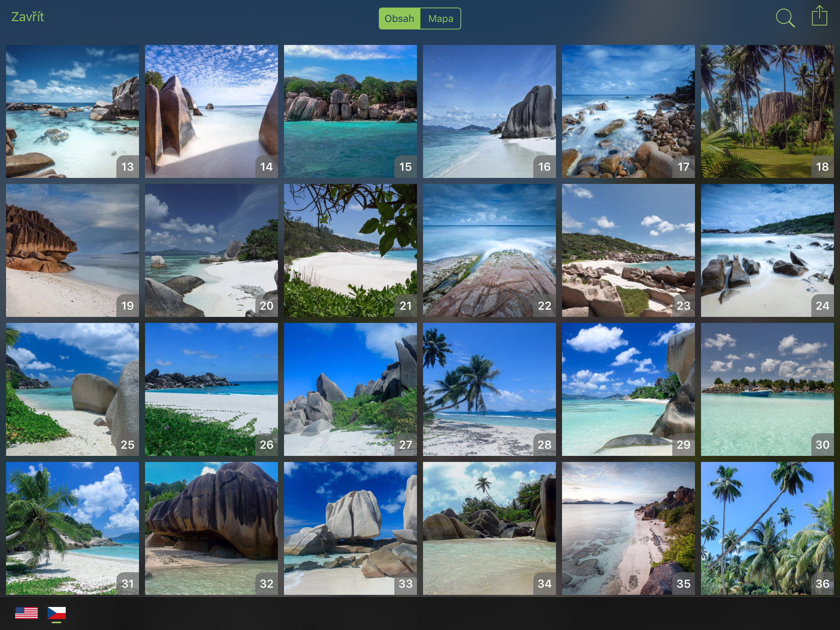Tap the share export icon
The width and height of the screenshot is (840, 630).
[x=819, y=16]
